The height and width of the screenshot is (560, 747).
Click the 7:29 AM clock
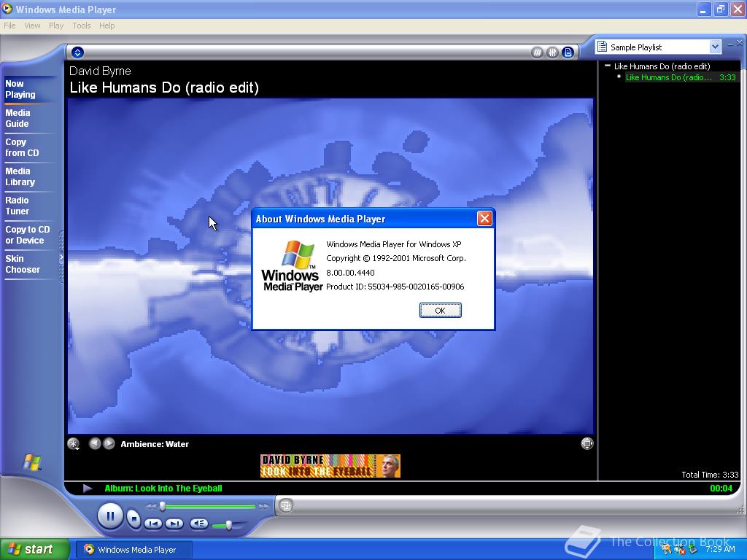(720, 549)
